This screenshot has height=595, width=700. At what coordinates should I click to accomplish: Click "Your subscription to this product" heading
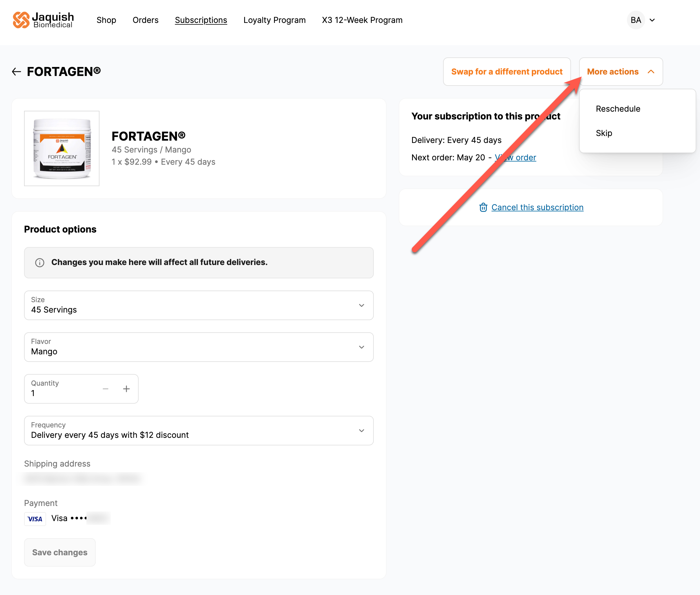click(486, 116)
